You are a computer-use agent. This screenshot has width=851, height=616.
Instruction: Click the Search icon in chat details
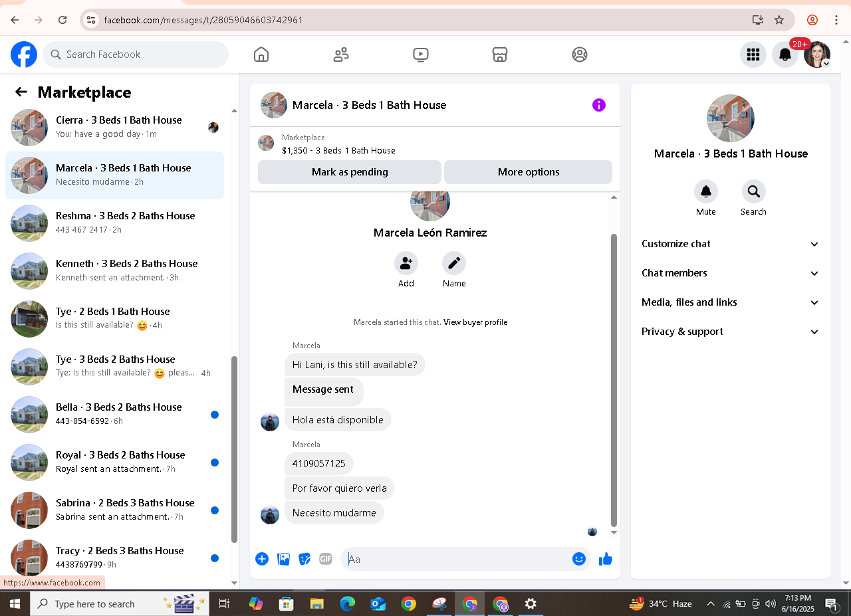coord(754,191)
